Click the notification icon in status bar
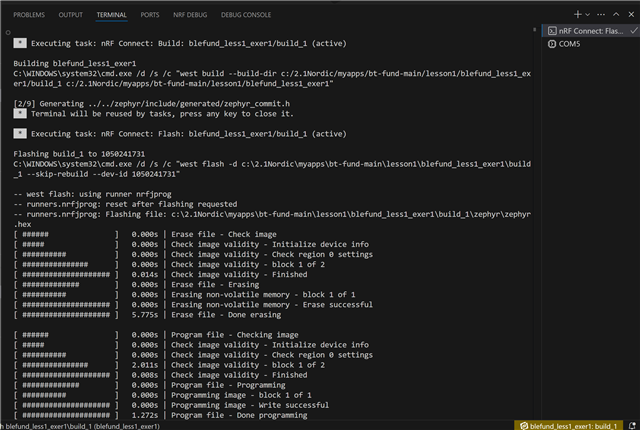Screen dimensions: 640x430 632,426
